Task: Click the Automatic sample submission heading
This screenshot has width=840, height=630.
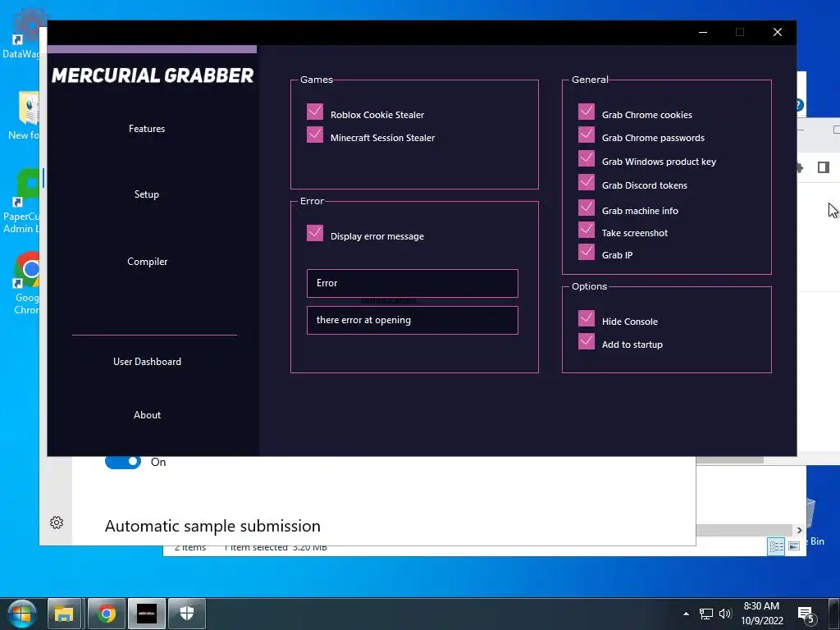Action: pyautogui.click(x=212, y=526)
